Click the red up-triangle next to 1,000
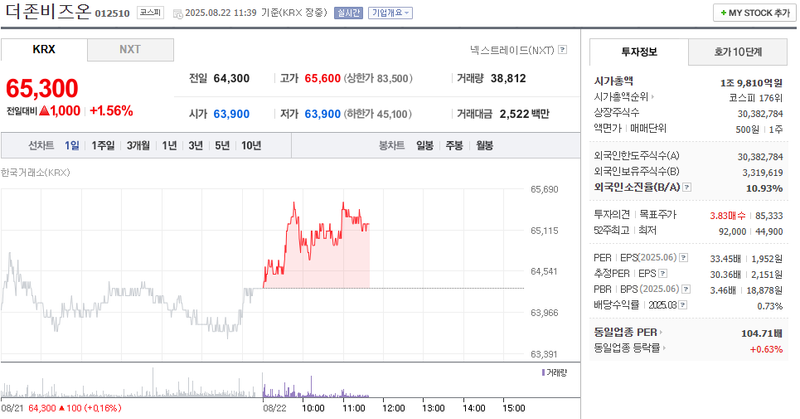800x419 pixels. (44, 111)
